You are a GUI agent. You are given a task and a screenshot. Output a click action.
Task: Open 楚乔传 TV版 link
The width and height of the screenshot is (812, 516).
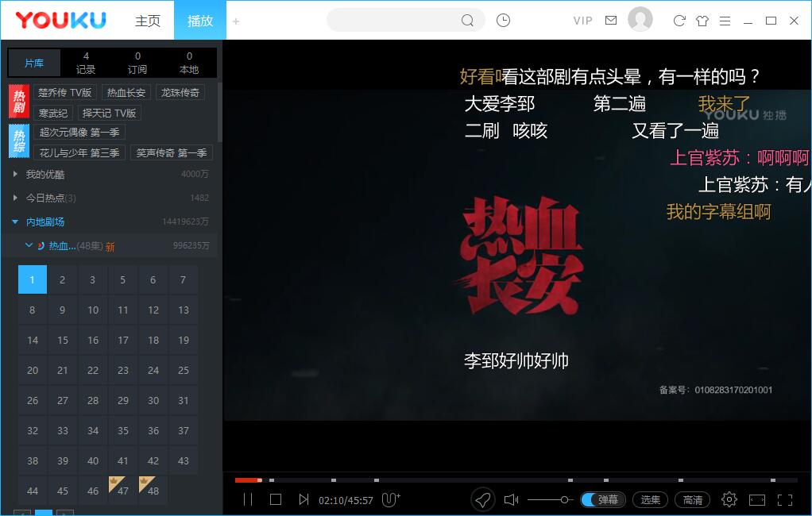coord(64,93)
